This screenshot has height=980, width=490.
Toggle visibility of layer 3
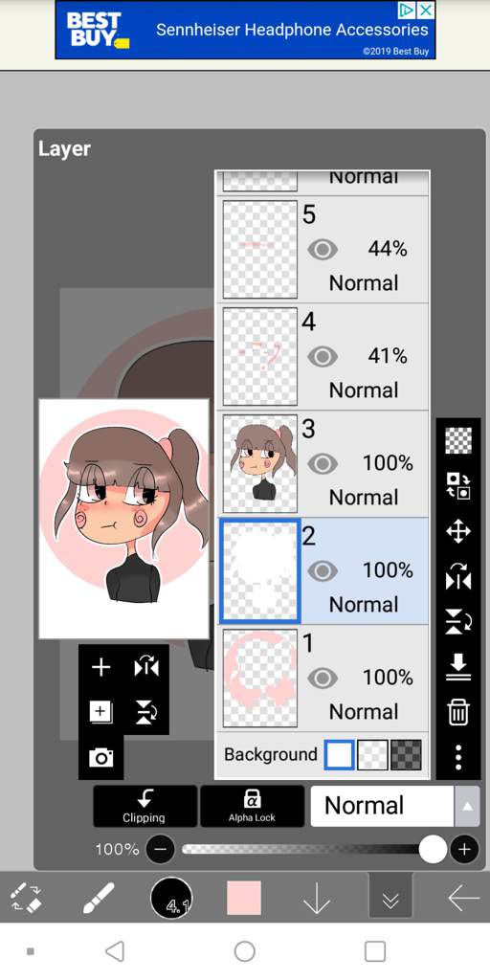click(x=323, y=464)
